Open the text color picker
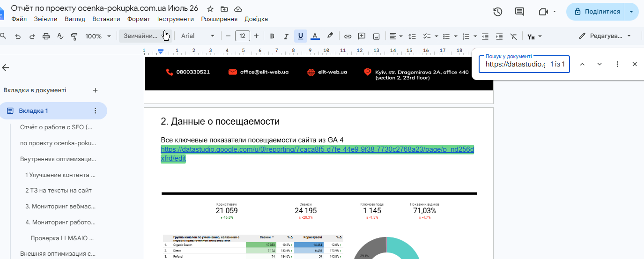Viewport: 644px width, 259px height. [x=315, y=36]
